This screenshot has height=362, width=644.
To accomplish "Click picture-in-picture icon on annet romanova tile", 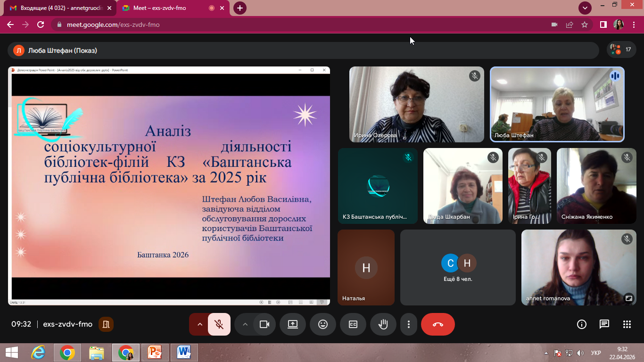I will [628, 298].
